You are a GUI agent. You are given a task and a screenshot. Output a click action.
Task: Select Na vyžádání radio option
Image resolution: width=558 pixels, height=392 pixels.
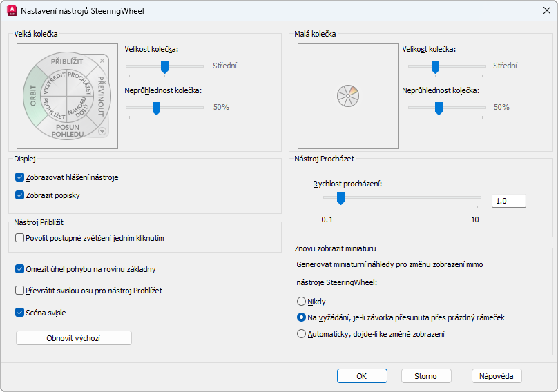pos(301,317)
